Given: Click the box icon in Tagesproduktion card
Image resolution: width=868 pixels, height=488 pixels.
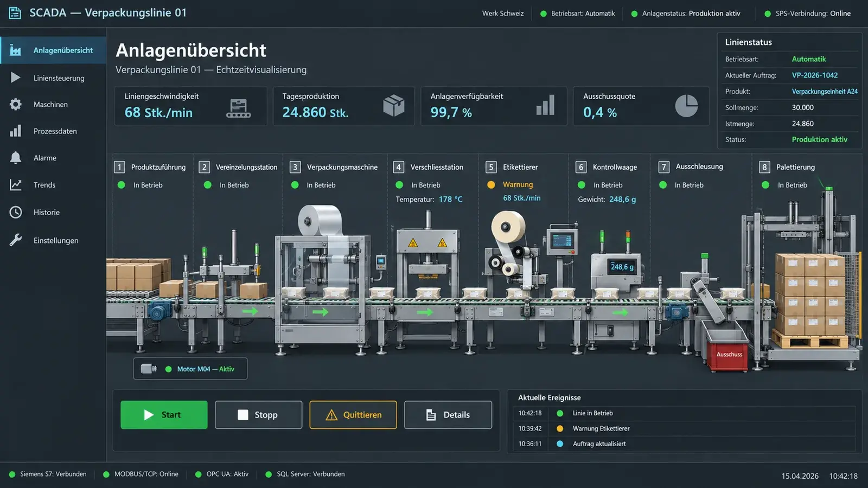Looking at the screenshot, I should (x=394, y=105).
